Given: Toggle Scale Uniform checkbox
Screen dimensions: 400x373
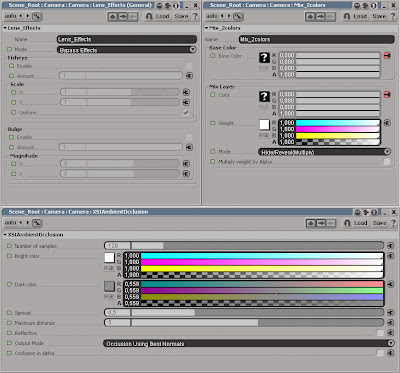Looking at the screenshot, I should (x=186, y=112).
